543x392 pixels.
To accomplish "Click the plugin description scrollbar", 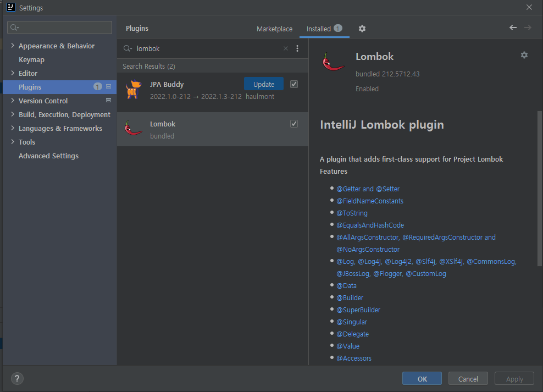I will [x=539, y=189].
